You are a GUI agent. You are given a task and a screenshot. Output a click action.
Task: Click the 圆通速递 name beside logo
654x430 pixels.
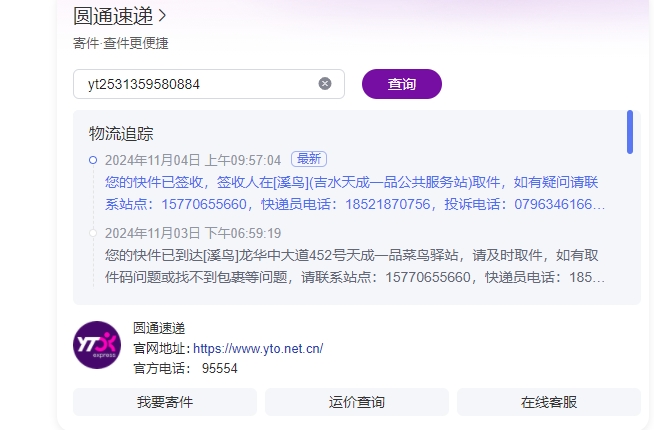159,328
